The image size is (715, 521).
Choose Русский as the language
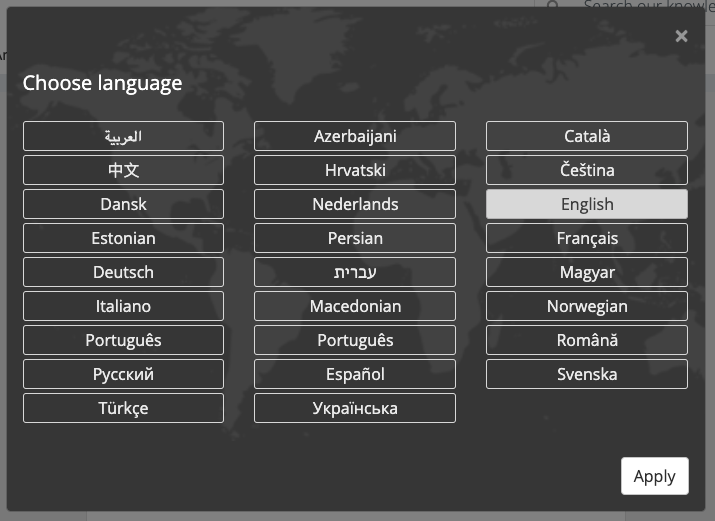click(124, 374)
